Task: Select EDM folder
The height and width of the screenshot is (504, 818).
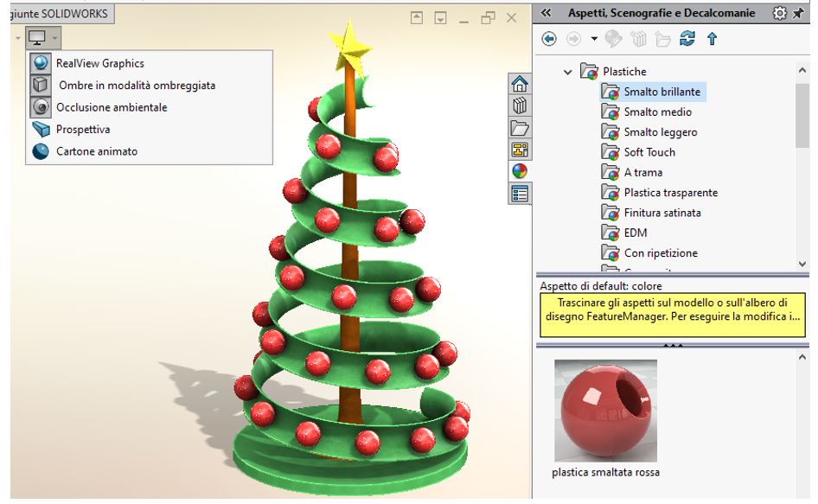Action: coord(636,233)
